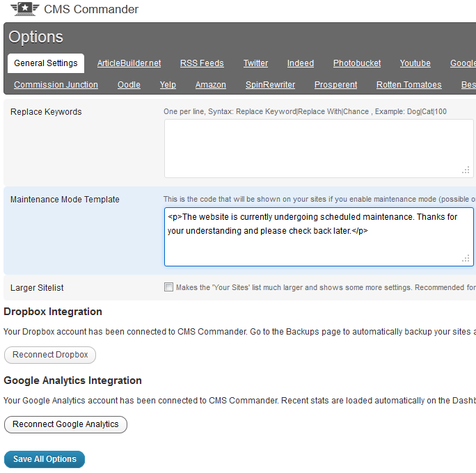The height and width of the screenshot is (473, 476).
Task: Click the Maintenance Mode Template resize handle
Action: (466, 259)
